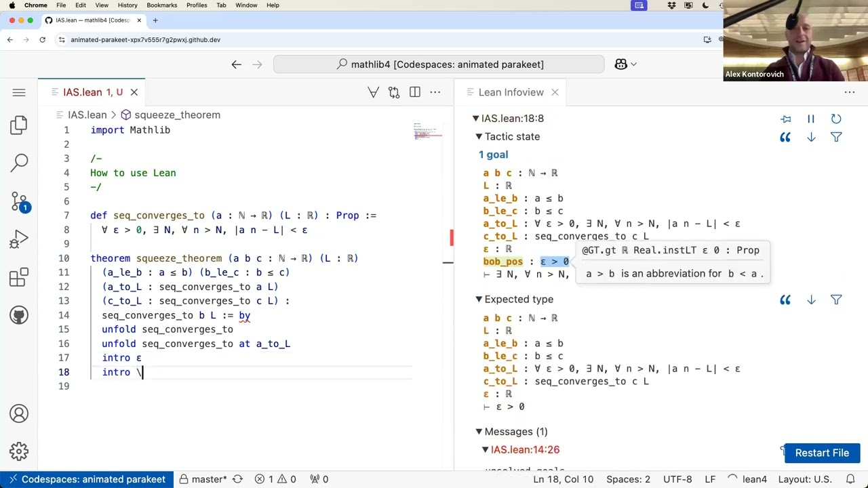Change indentation via Spaces: 2

tap(628, 479)
